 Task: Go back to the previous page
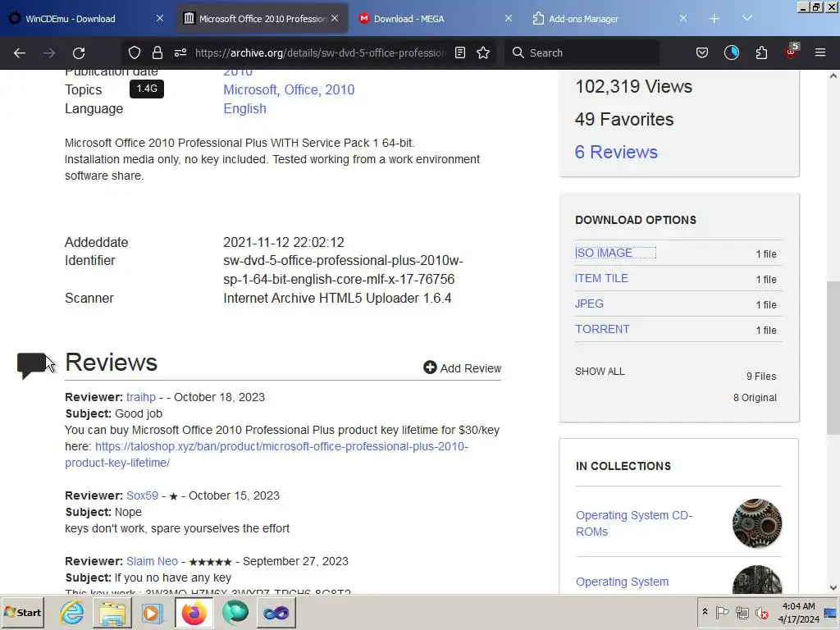coord(20,53)
